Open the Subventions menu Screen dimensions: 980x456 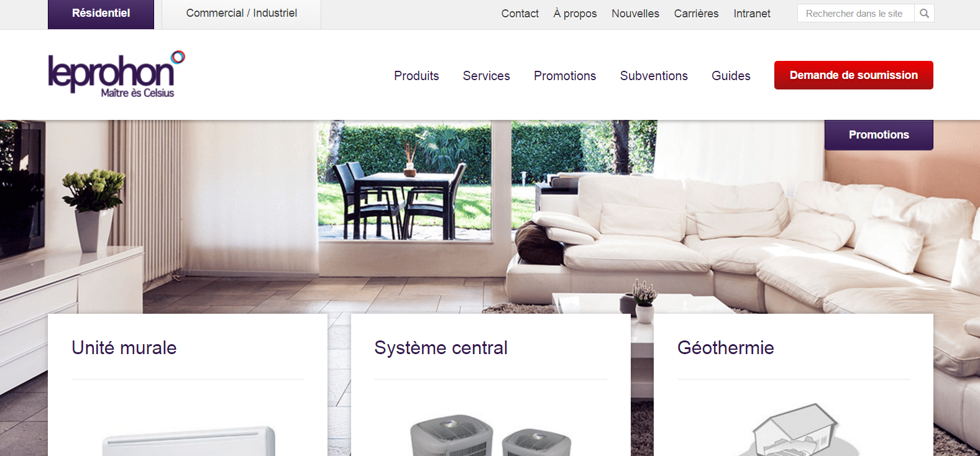(x=654, y=76)
